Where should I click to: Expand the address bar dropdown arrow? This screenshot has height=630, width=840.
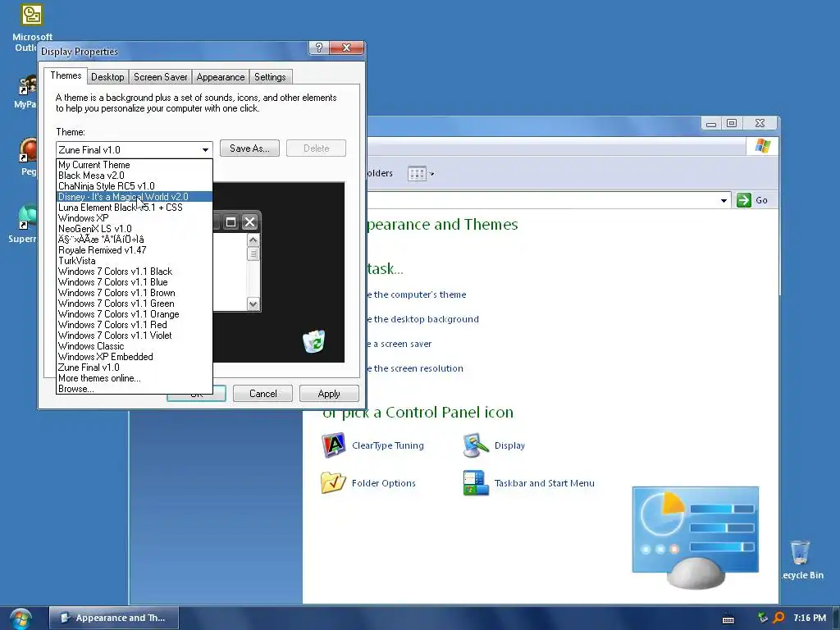tap(724, 200)
